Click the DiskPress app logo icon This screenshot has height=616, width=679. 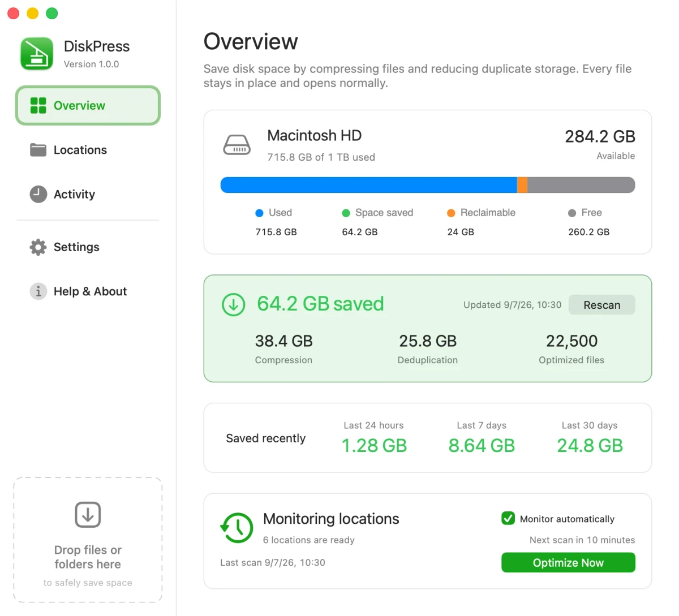point(37,54)
